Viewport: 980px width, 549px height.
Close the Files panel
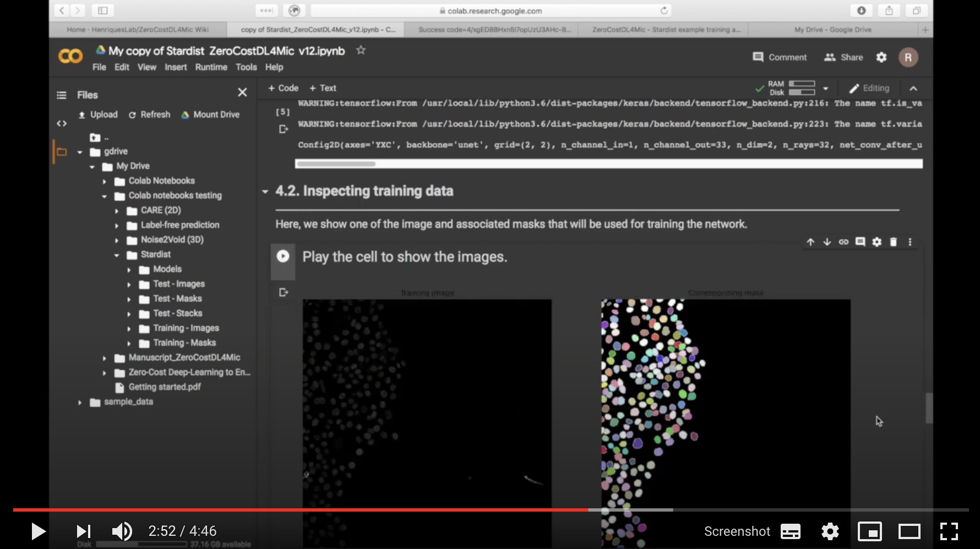point(242,92)
